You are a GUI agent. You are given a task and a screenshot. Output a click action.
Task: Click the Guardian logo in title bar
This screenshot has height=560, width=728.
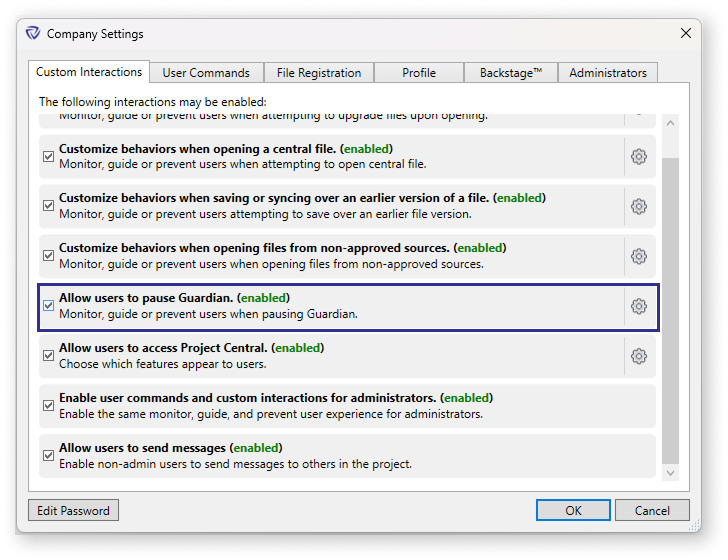tap(33, 33)
